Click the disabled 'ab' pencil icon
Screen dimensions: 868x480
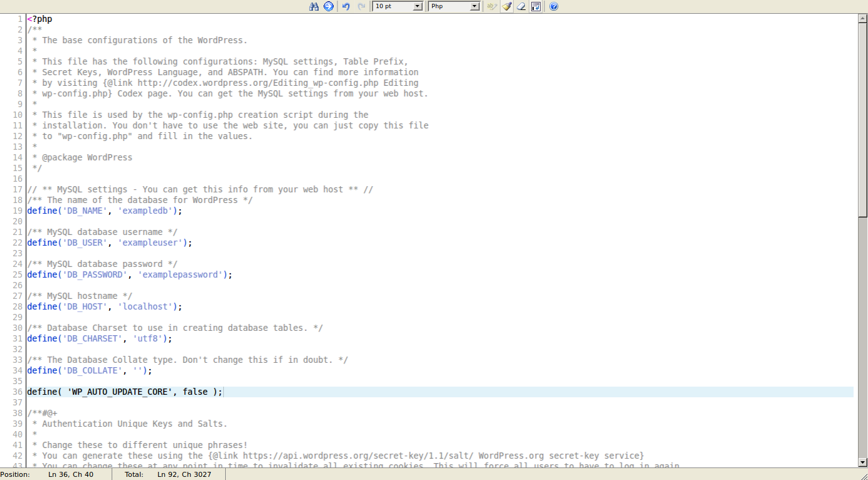492,6
